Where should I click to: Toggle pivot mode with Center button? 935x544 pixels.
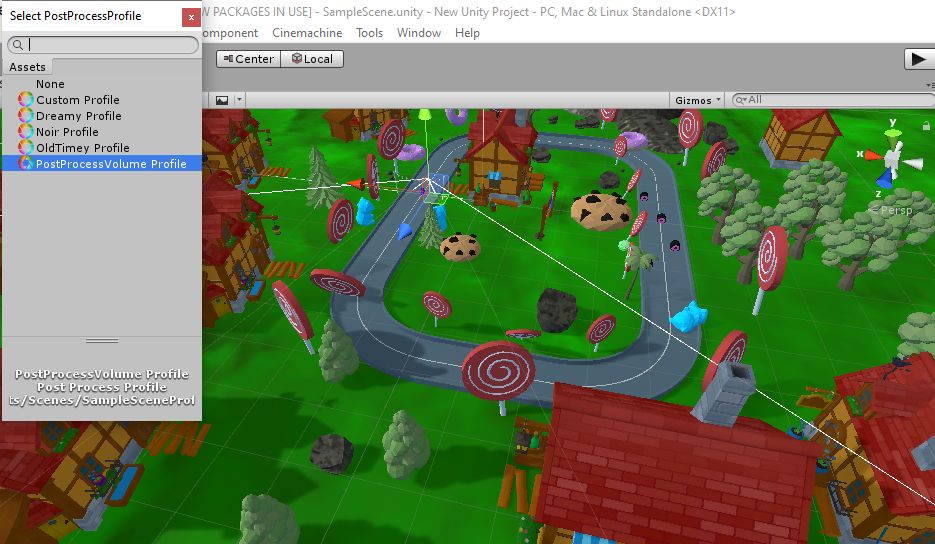[247, 59]
